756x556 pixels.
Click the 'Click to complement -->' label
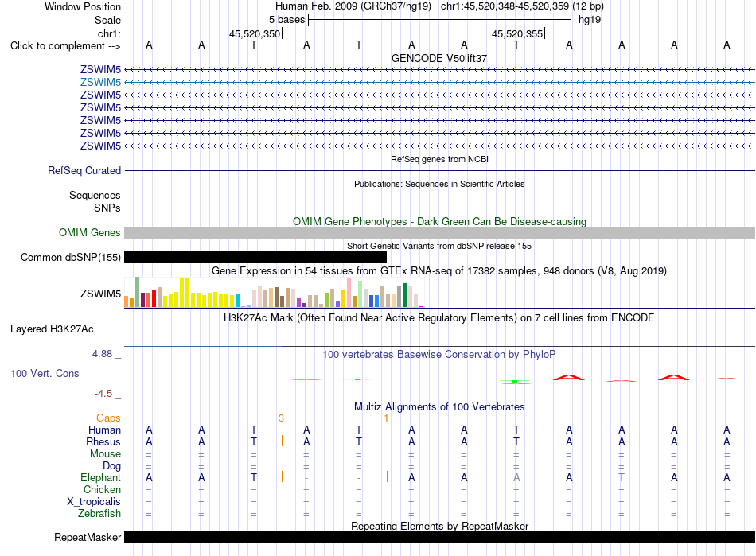(65, 46)
